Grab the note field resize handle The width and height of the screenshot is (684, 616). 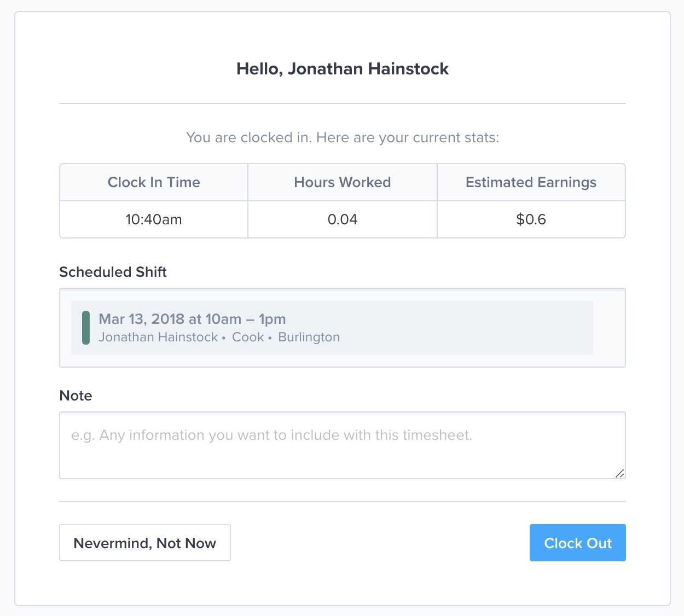point(619,473)
